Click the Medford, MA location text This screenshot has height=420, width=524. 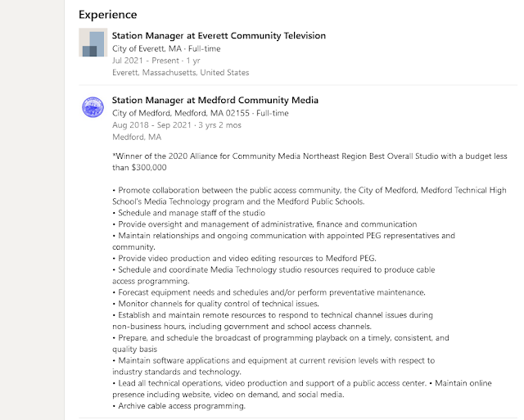[137, 137]
